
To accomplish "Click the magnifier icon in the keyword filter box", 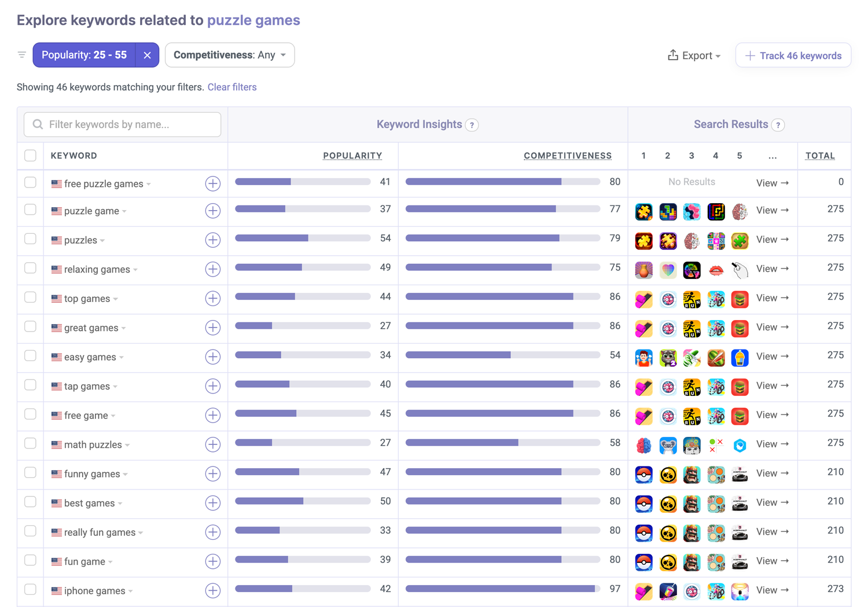I will point(38,124).
